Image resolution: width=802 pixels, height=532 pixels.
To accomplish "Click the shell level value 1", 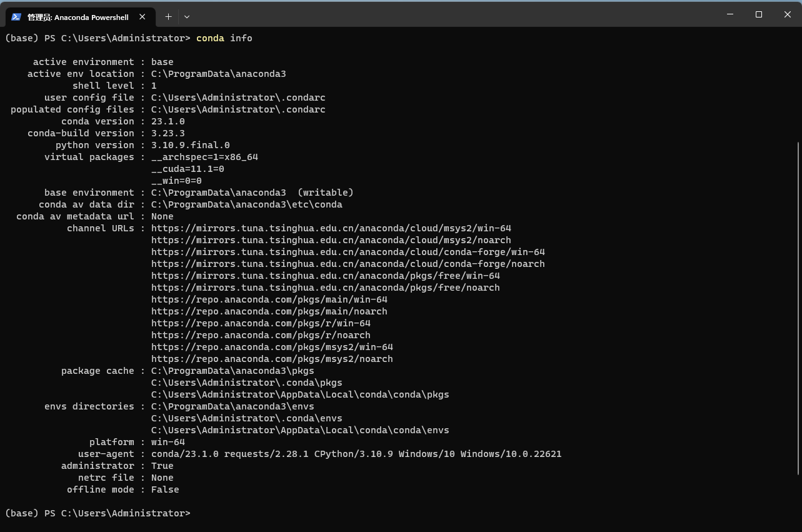I will click(x=154, y=86).
